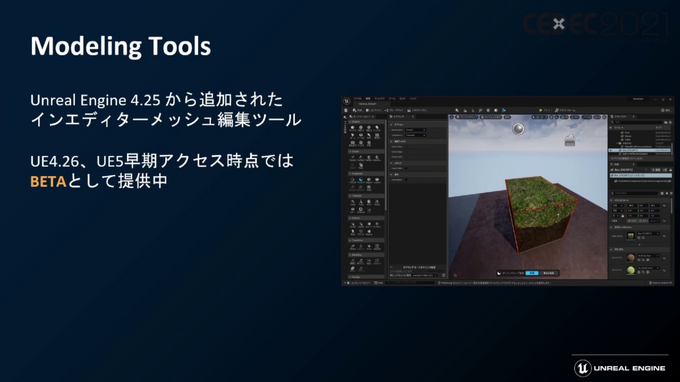
Task: Start play with the green play button
Action: pyautogui.click(x=541, y=110)
